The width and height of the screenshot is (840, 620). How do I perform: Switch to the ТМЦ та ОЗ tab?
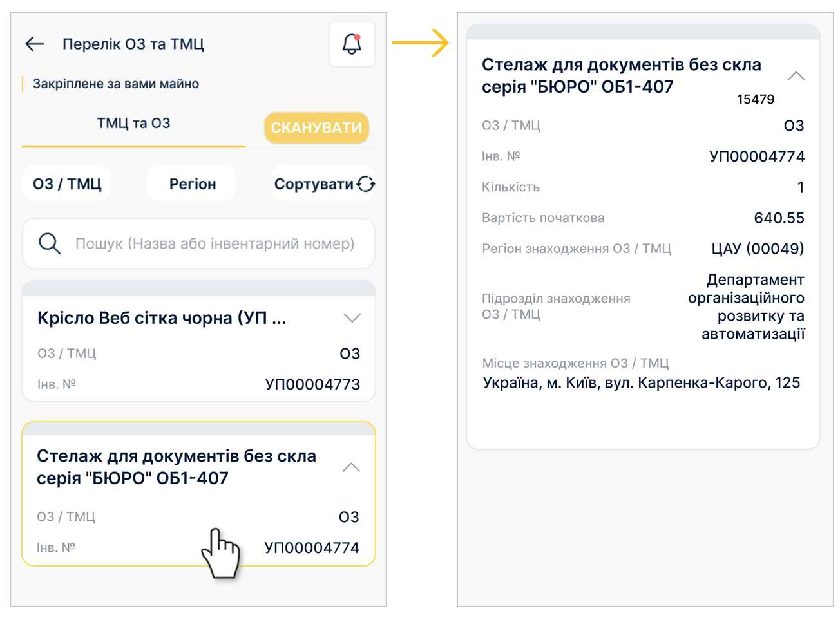point(133,124)
